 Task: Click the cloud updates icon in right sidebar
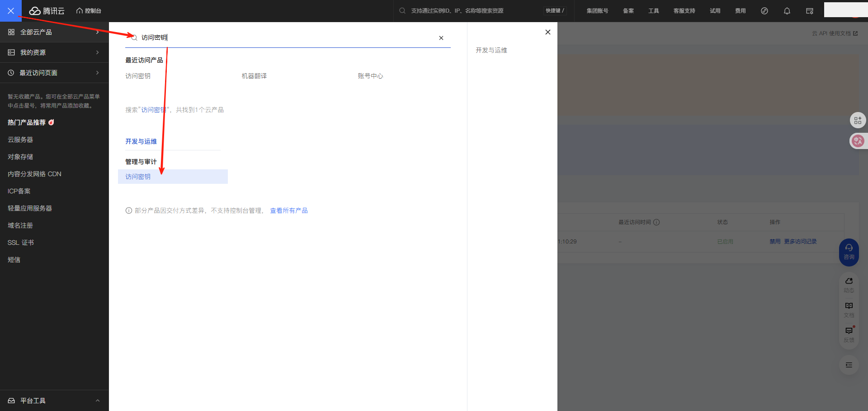(849, 284)
